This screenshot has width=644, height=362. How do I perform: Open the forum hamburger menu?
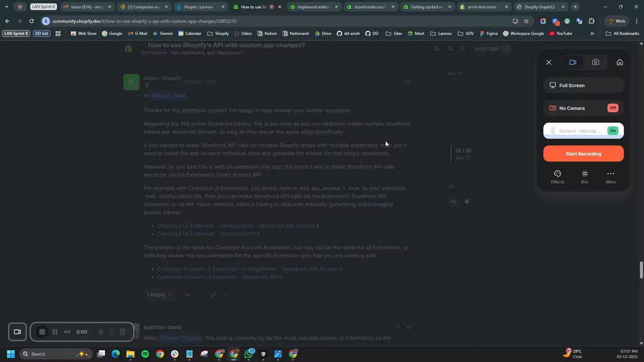pyautogui.click(x=463, y=49)
